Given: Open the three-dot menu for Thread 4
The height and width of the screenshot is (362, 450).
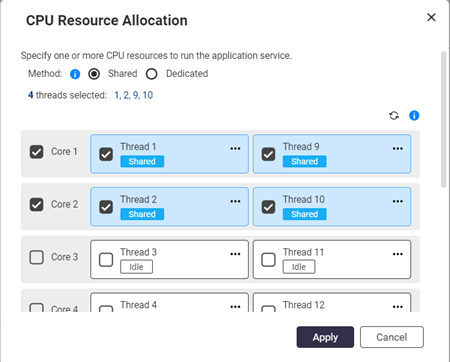Looking at the screenshot, I should (x=235, y=307).
